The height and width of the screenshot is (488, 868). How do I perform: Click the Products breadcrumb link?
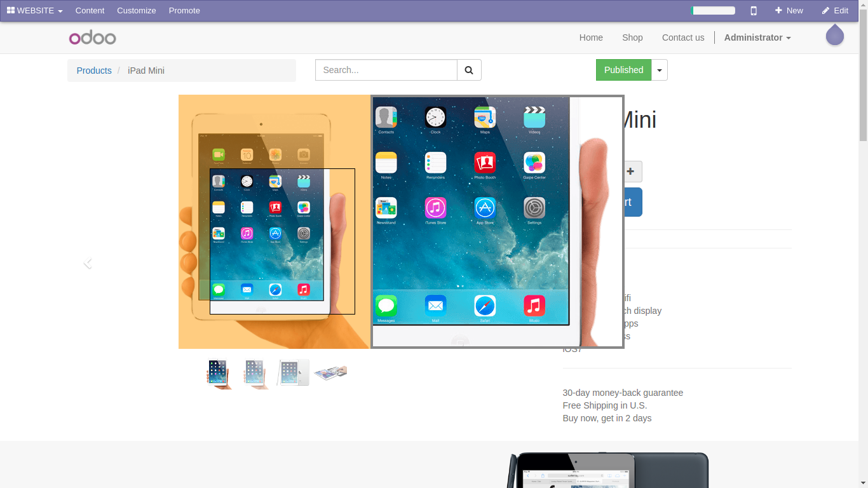[94, 71]
